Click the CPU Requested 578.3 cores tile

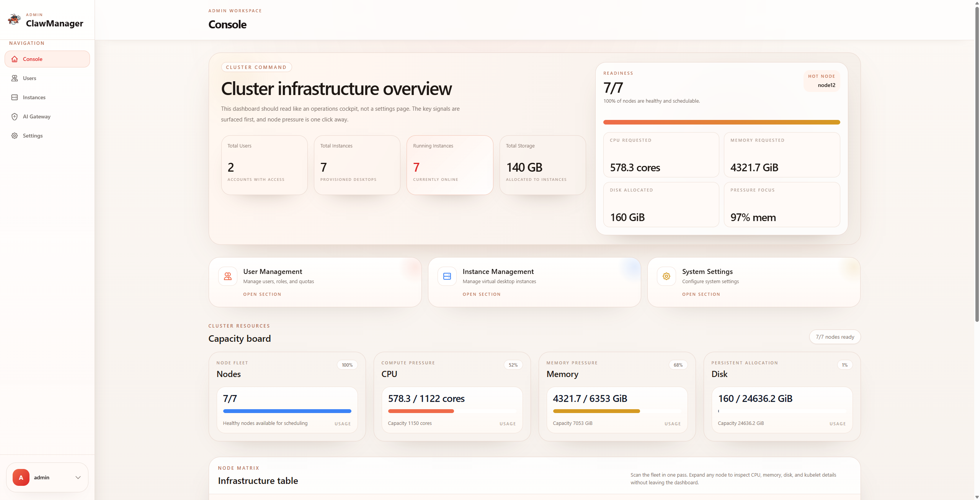(x=661, y=155)
